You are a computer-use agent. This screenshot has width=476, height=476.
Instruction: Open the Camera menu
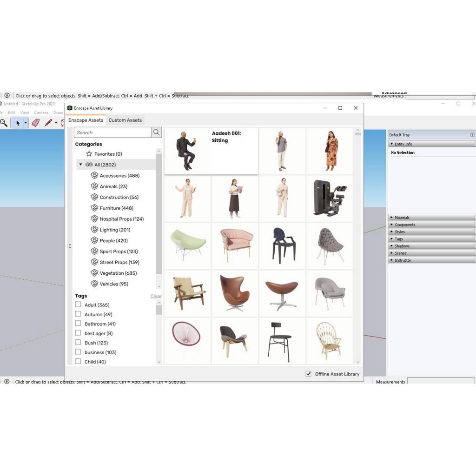[41, 112]
